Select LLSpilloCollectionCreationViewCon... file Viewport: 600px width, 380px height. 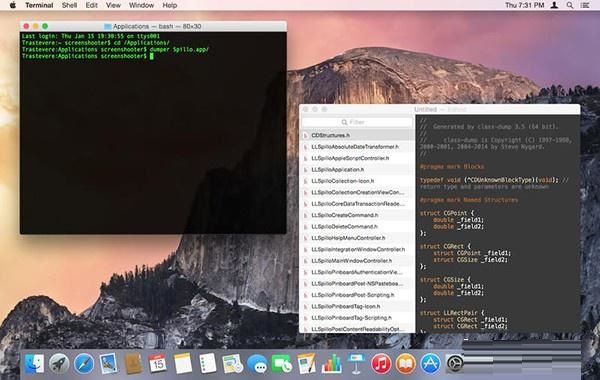[357, 192]
